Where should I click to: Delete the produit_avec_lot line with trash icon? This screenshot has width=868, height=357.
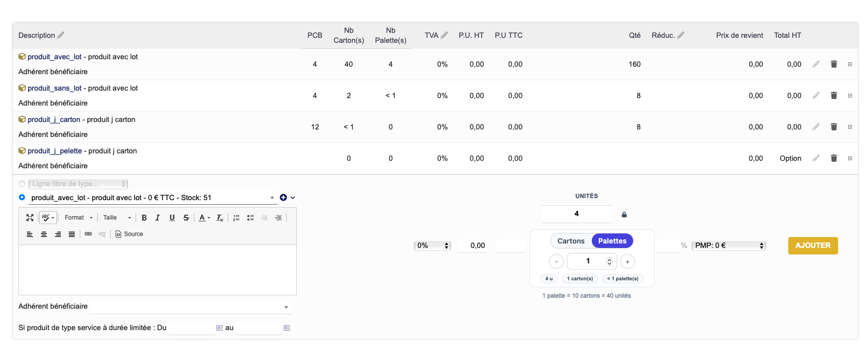[x=834, y=64]
